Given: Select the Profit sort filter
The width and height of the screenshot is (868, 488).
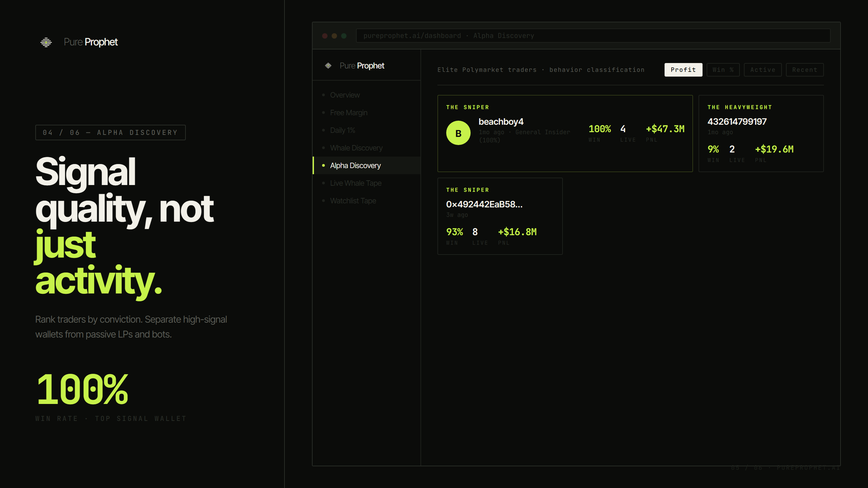Looking at the screenshot, I should click(683, 70).
